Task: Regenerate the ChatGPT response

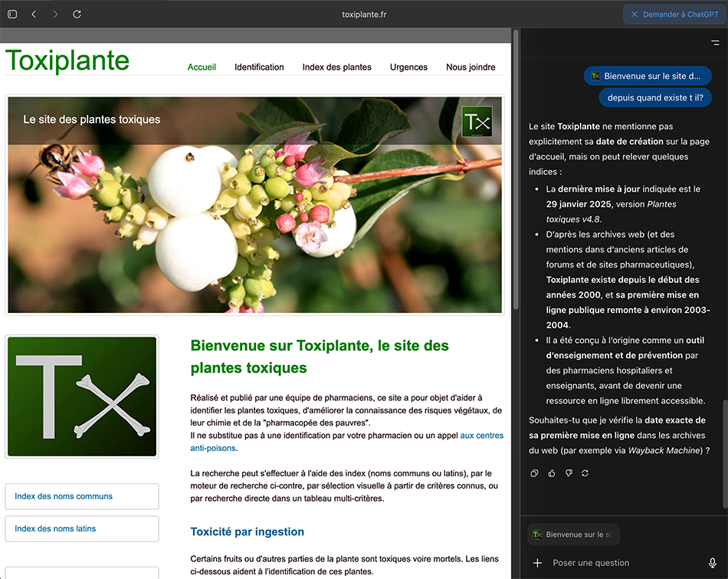Action: point(585,473)
